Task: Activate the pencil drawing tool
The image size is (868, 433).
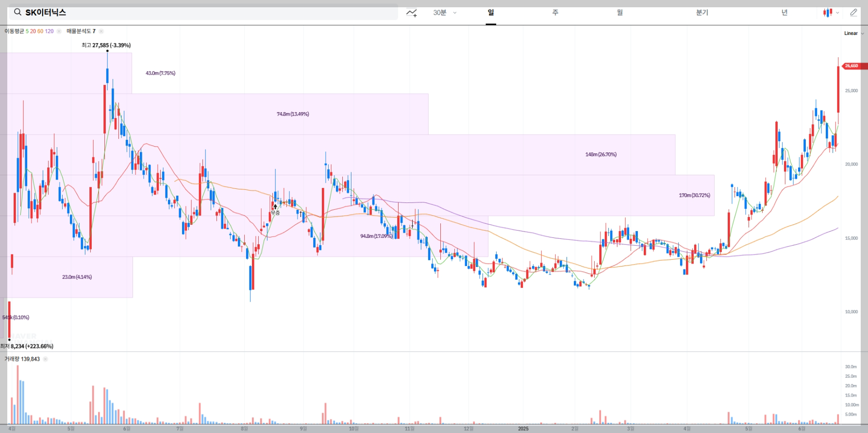Action: point(854,13)
